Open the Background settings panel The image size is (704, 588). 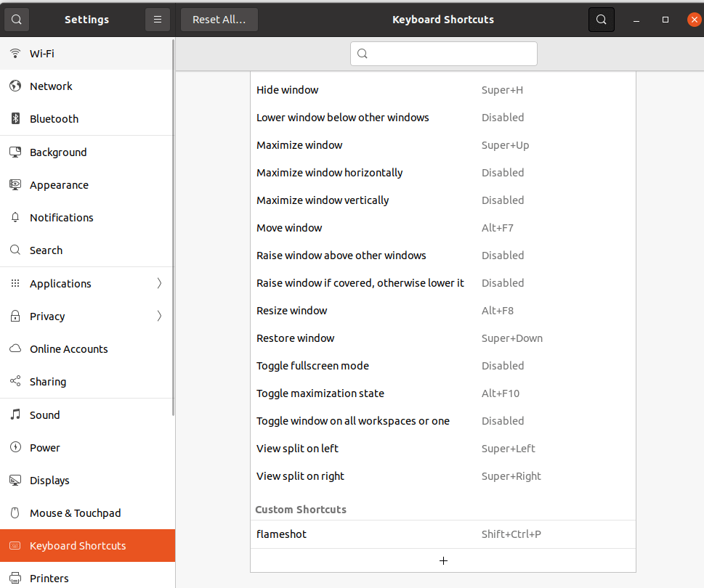pyautogui.click(x=58, y=152)
